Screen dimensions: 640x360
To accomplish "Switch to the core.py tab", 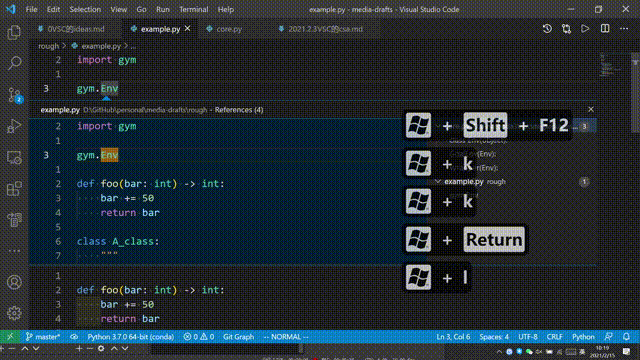I will pyautogui.click(x=229, y=29).
